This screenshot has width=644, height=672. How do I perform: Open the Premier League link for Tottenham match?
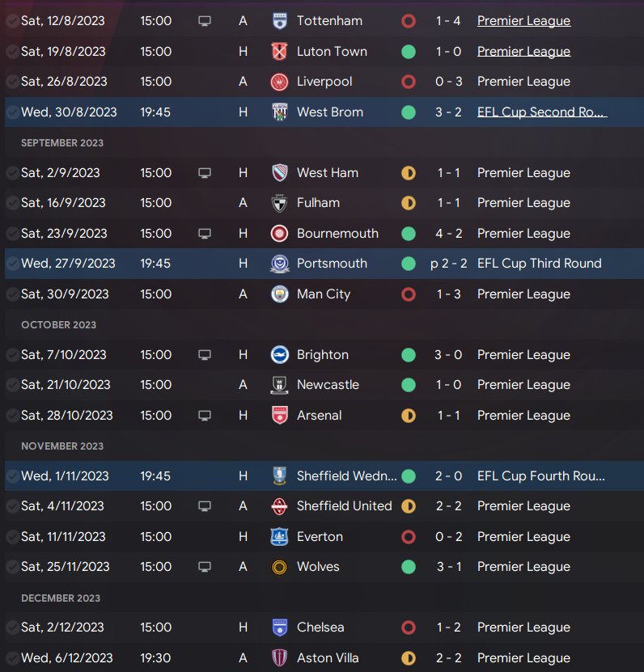523,21
